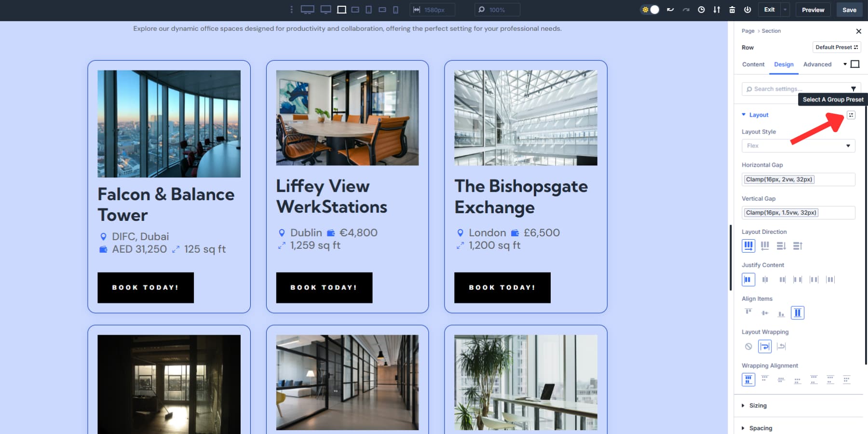Screen dimensions: 868x434
Task: Click the trash icon to discard changes
Action: [732, 9]
